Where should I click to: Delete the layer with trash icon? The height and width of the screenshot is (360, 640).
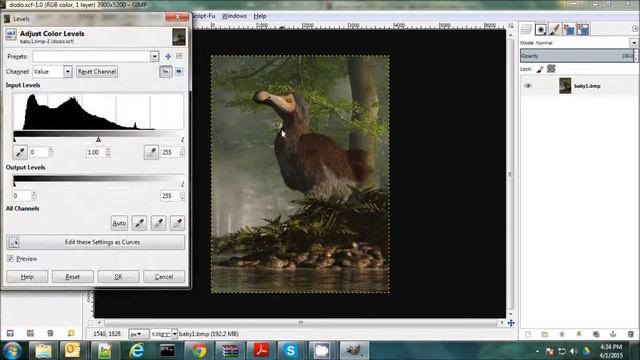pyautogui.click(x=630, y=334)
